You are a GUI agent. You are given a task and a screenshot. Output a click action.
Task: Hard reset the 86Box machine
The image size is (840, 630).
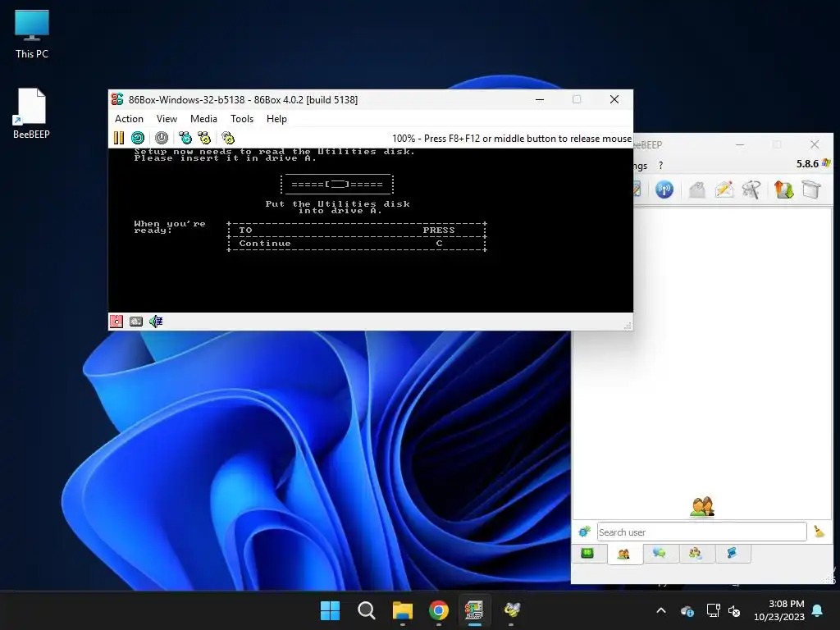pyautogui.click(x=138, y=138)
